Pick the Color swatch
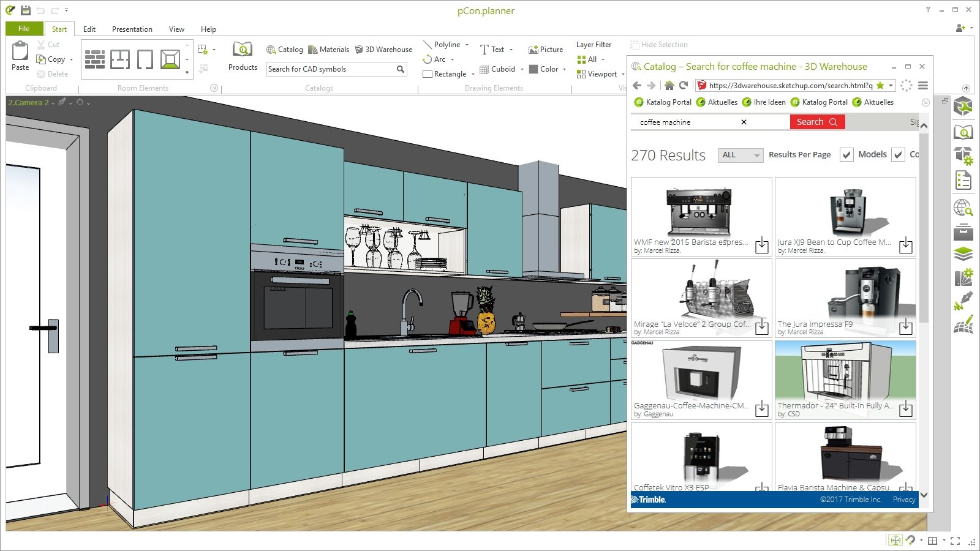 point(533,69)
